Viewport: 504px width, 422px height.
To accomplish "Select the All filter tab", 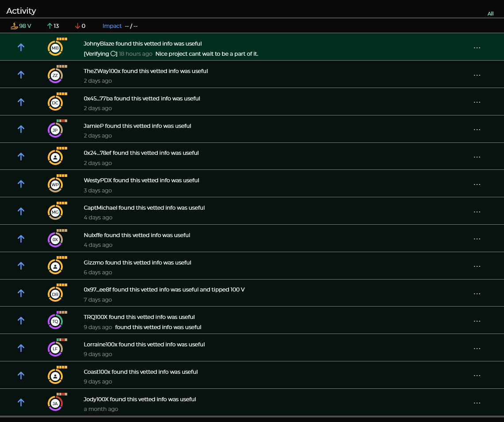I will pos(490,14).
